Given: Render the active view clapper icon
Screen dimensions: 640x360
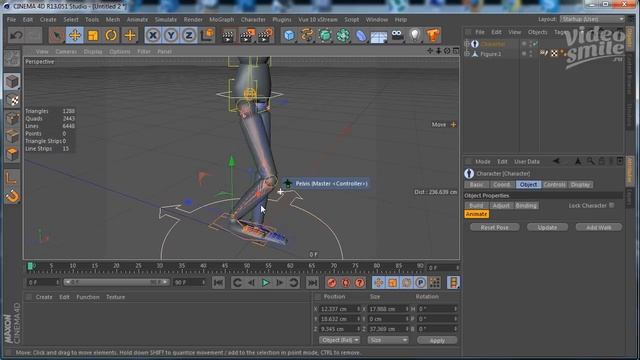Looking at the screenshot, I should coord(228,36).
